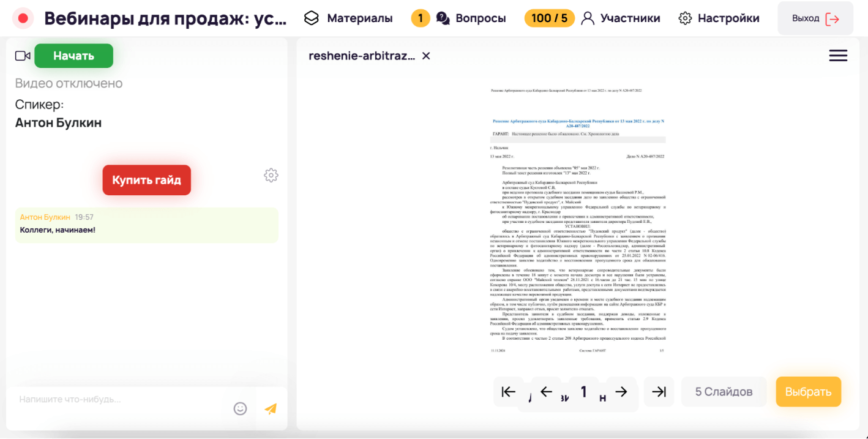The width and height of the screenshot is (868, 439).
Task: Click the chat message 'Коллеги, начинаем!'
Action: (x=58, y=230)
